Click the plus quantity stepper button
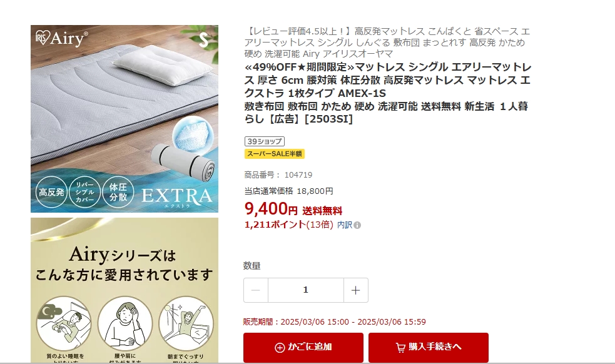 356,290
